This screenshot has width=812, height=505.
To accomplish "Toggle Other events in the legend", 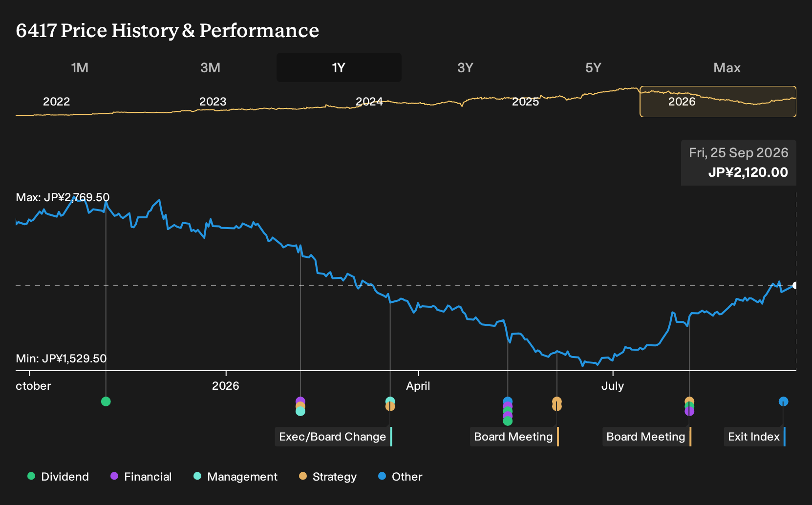I will [400, 477].
